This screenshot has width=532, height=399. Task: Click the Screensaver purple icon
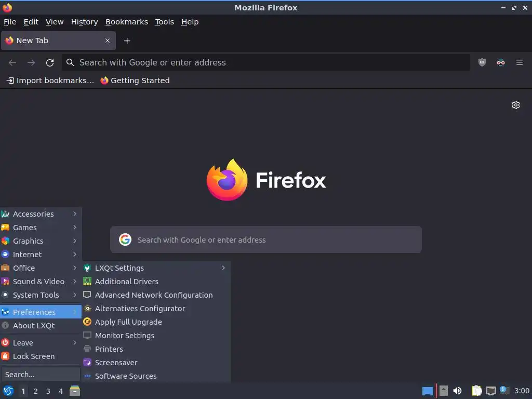tap(87, 362)
